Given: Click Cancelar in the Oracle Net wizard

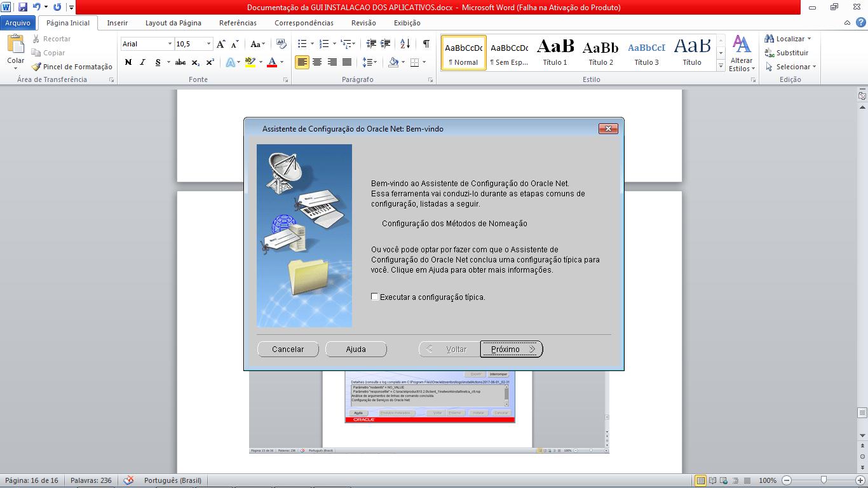Looking at the screenshot, I should point(288,349).
